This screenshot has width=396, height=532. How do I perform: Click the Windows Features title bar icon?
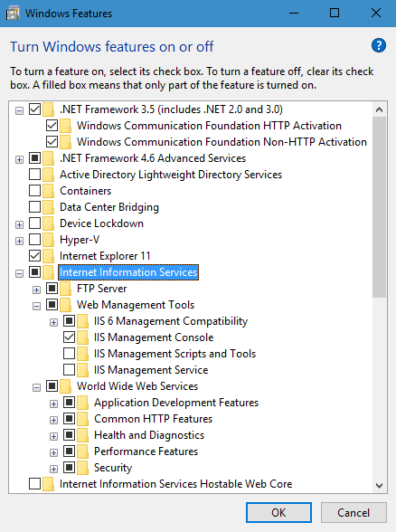click(x=13, y=14)
